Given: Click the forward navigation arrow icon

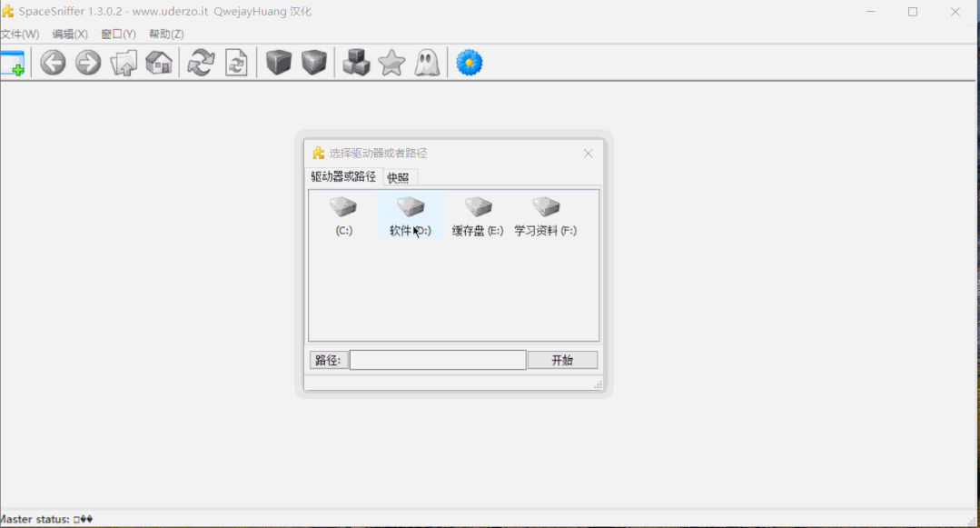Looking at the screenshot, I should point(87,62).
